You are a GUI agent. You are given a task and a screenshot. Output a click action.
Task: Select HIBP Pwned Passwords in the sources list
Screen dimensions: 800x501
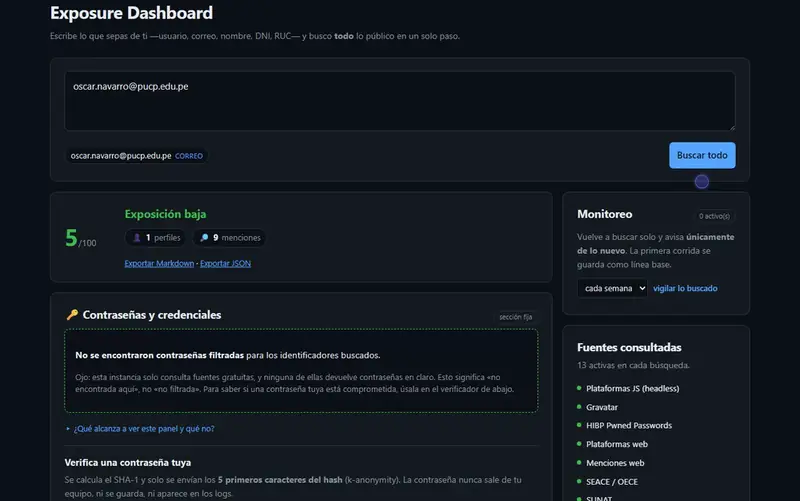[629, 425]
